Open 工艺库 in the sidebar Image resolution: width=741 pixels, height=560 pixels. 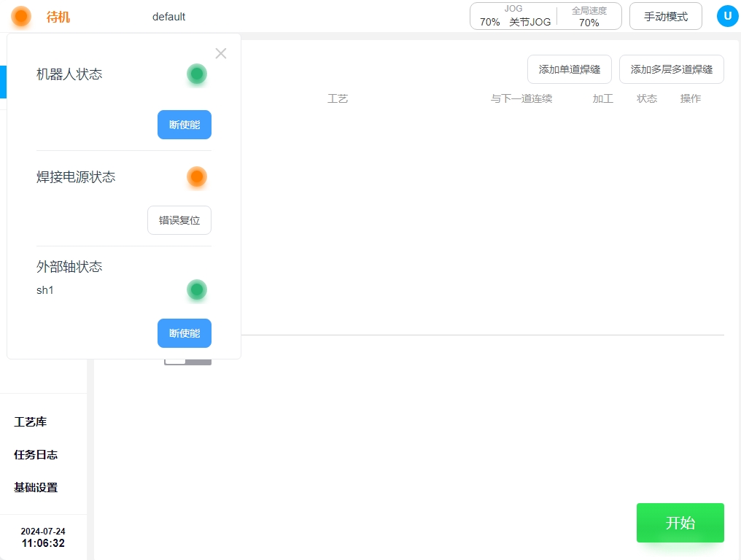31,421
